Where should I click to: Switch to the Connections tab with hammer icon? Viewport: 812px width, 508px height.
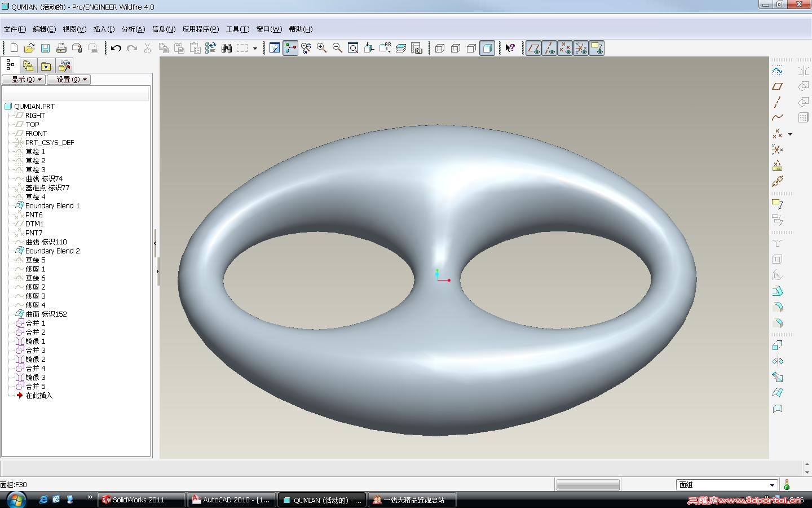(64, 66)
